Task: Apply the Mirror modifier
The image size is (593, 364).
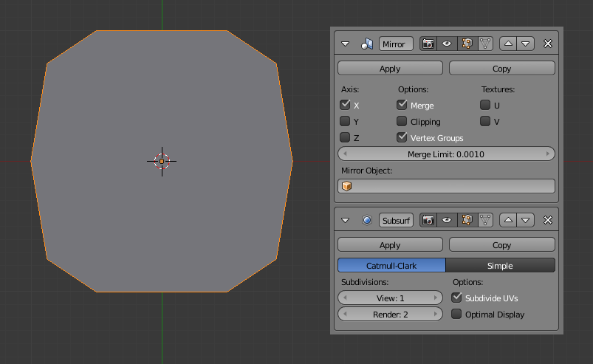Action: pyautogui.click(x=390, y=68)
